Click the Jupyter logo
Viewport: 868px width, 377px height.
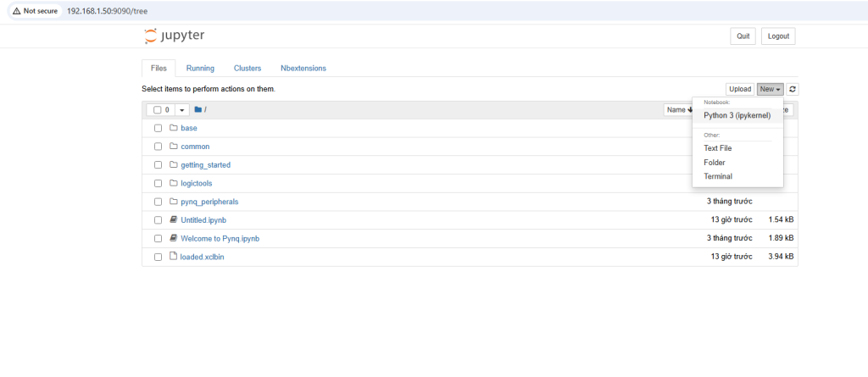click(x=174, y=36)
